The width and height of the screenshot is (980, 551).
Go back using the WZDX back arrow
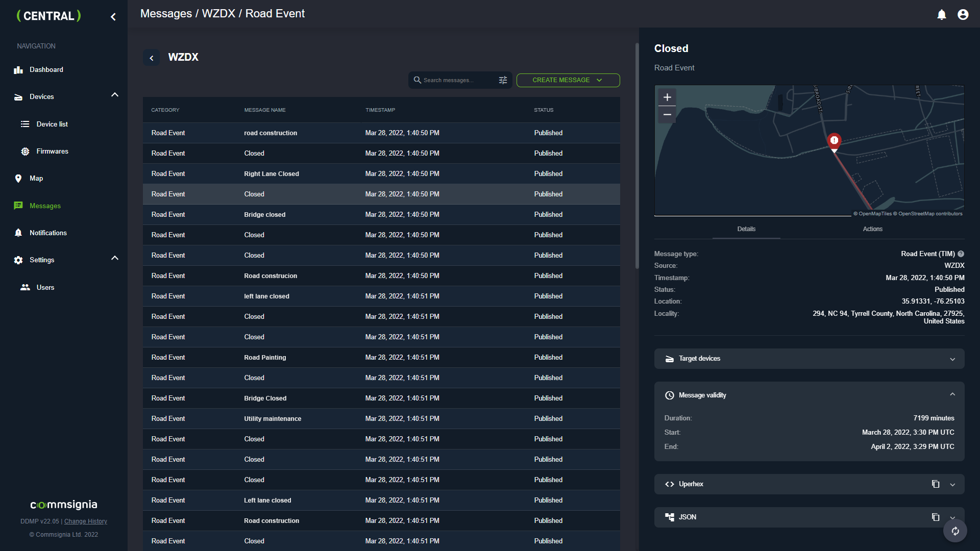152,58
